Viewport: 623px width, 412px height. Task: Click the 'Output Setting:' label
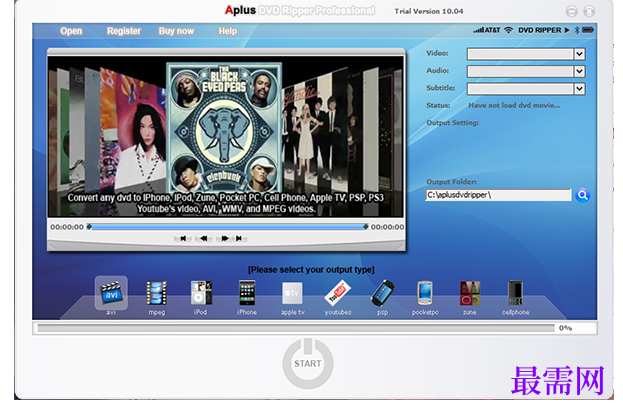pos(453,123)
